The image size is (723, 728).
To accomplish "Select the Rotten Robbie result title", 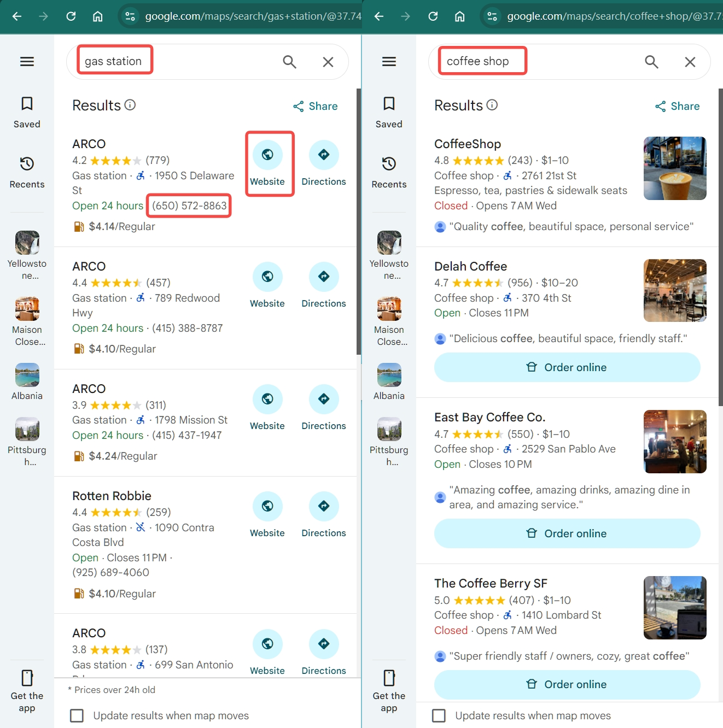I will [x=112, y=496].
